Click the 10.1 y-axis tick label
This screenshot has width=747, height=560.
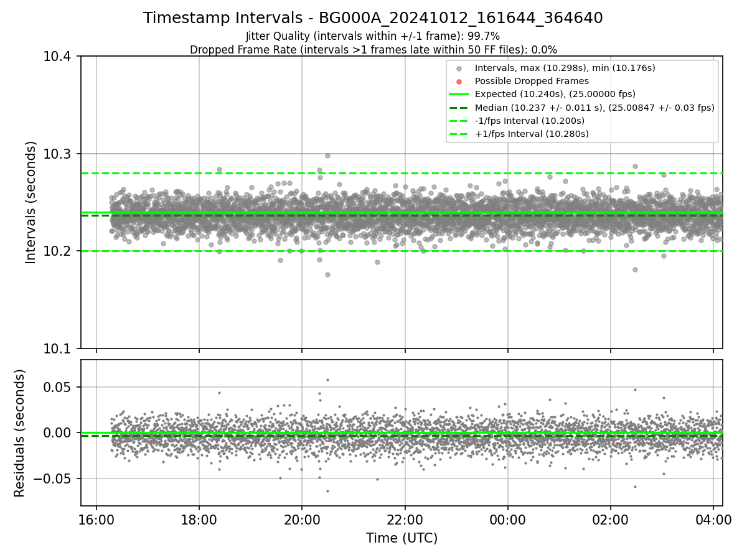click(59, 348)
